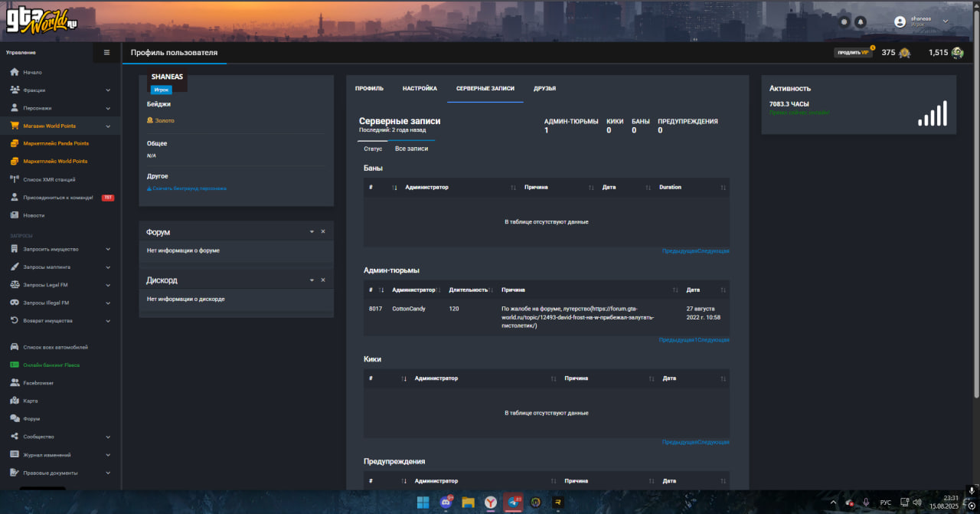This screenshot has height=514, width=980.
Task: Click the Запросы Illegal FM mask icon
Action: click(15, 303)
